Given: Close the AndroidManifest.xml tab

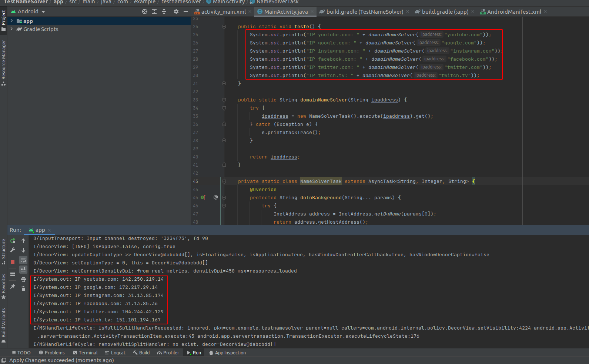Looking at the screenshot, I should [545, 12].
